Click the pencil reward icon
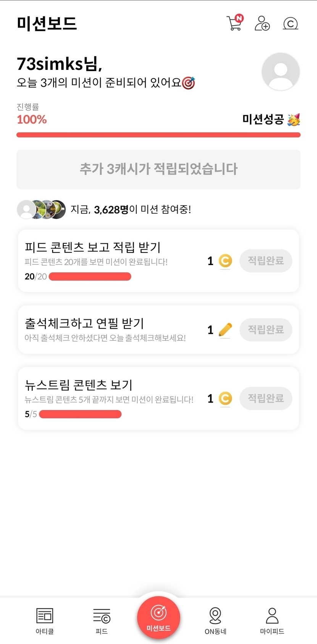Screen dimensions: 317x644 [x=225, y=330]
